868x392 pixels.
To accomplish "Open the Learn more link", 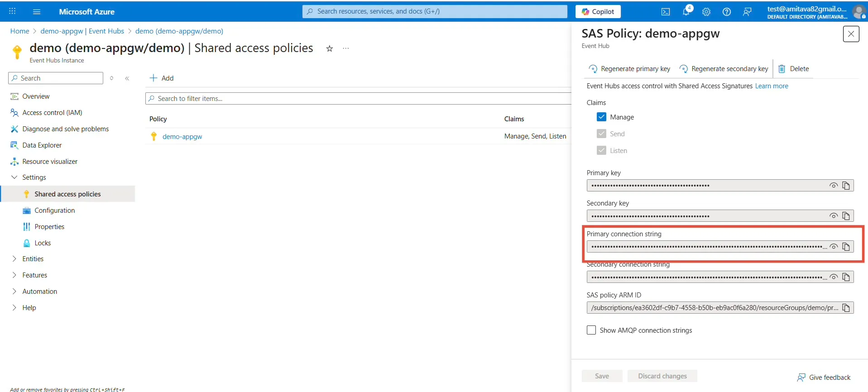I will [x=772, y=86].
